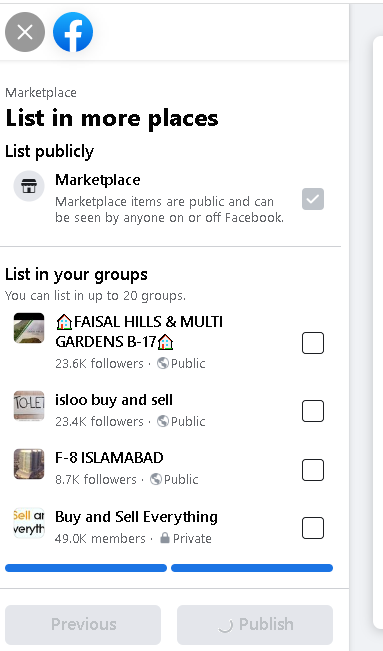Click the Marketplace storefront icon
The height and width of the screenshot is (651, 383).
click(29, 186)
